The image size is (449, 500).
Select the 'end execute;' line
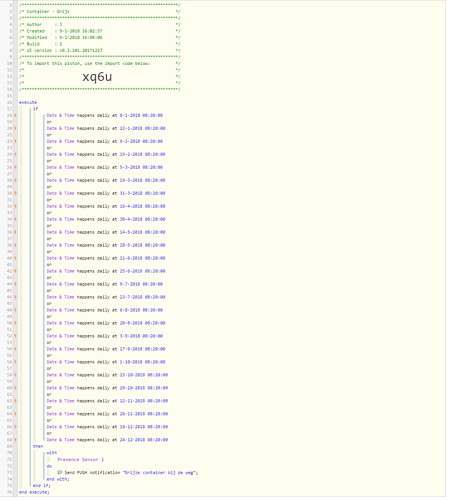(34, 492)
